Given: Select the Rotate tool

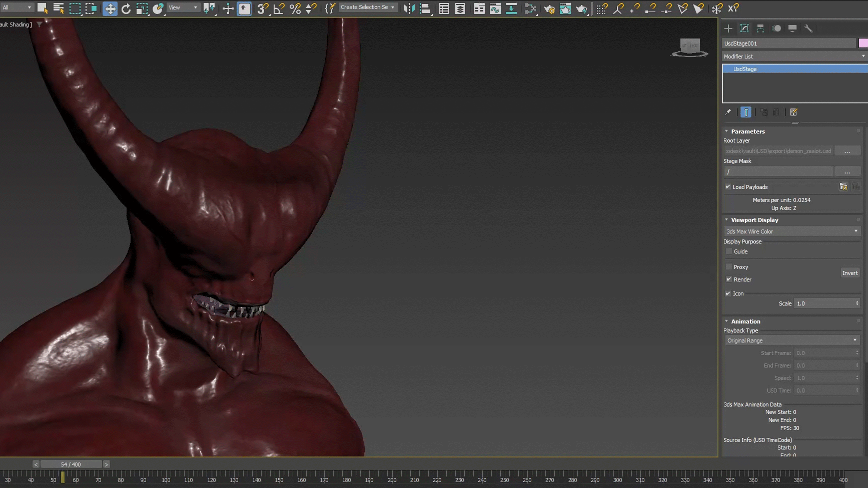Looking at the screenshot, I should [126, 8].
